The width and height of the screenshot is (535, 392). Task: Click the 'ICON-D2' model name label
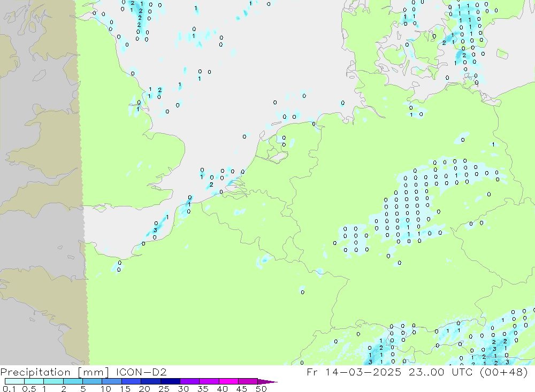[x=141, y=372]
